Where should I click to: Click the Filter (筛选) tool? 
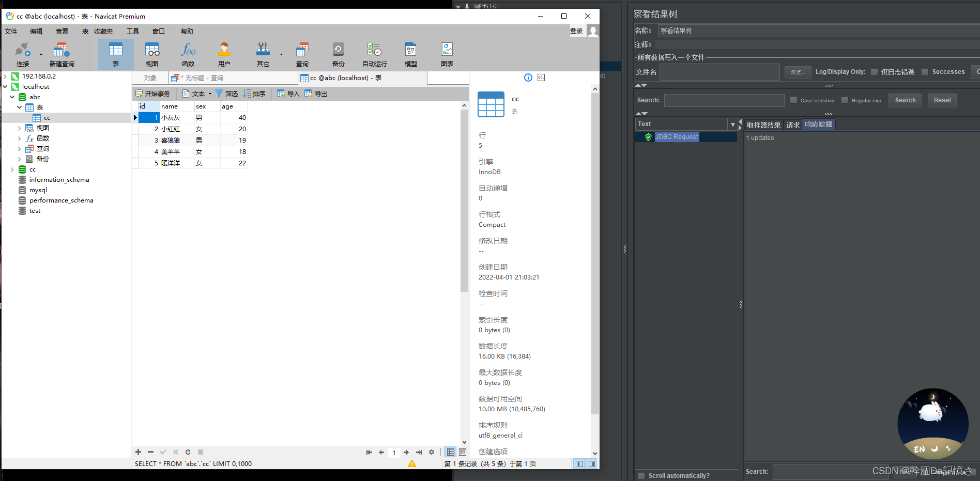pos(227,94)
